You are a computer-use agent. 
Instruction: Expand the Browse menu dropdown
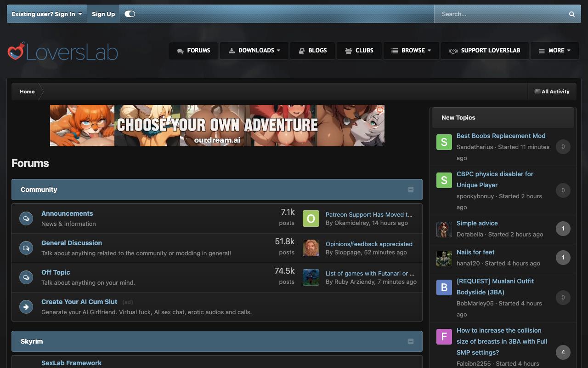click(411, 51)
